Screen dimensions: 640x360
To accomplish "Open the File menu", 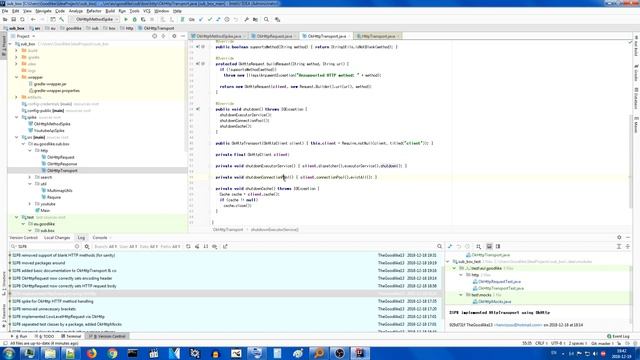I will pos(5,11).
